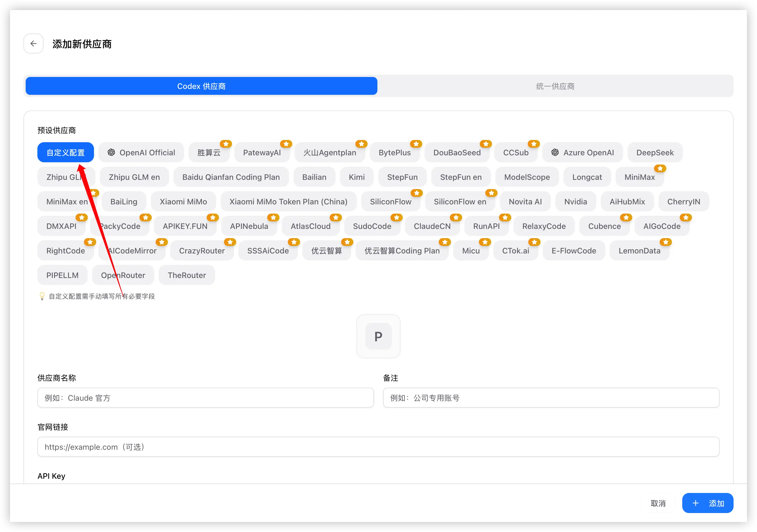Select the Nvidia preset
The image size is (757, 532).
click(x=576, y=201)
